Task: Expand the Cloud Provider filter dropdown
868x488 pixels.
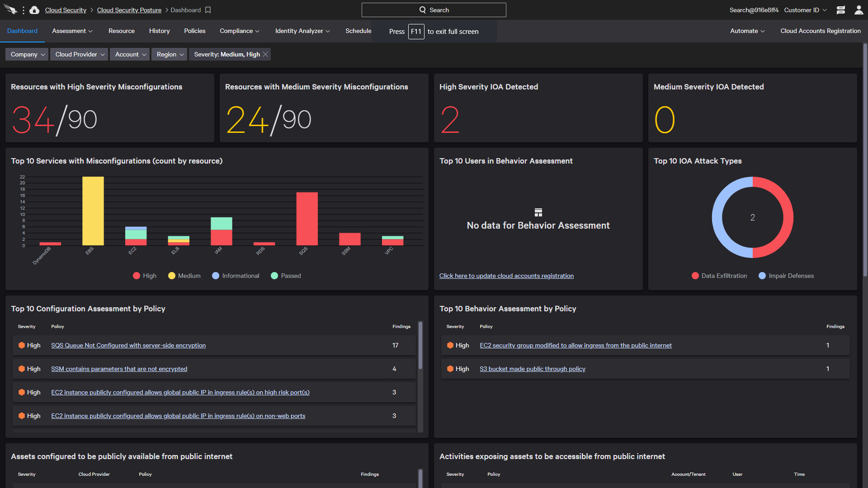Action: [79, 54]
